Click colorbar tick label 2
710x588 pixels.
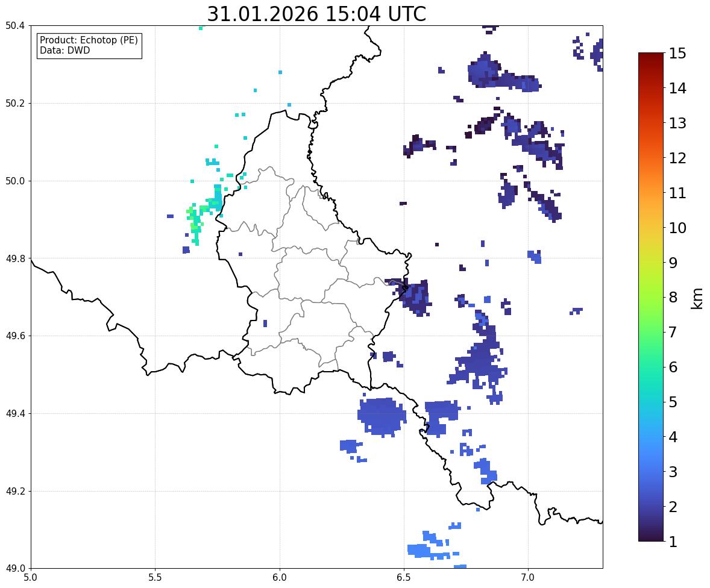click(x=673, y=507)
